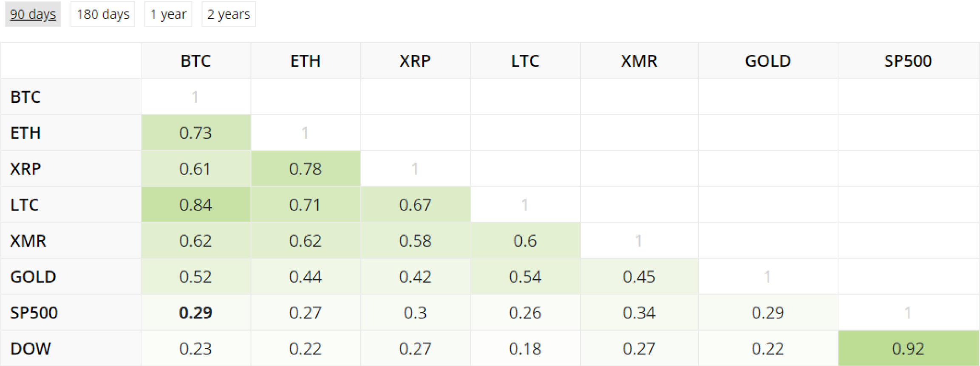Viewport: 980px width, 366px height.
Task: Show the 2 years correlation range
Action: [229, 14]
